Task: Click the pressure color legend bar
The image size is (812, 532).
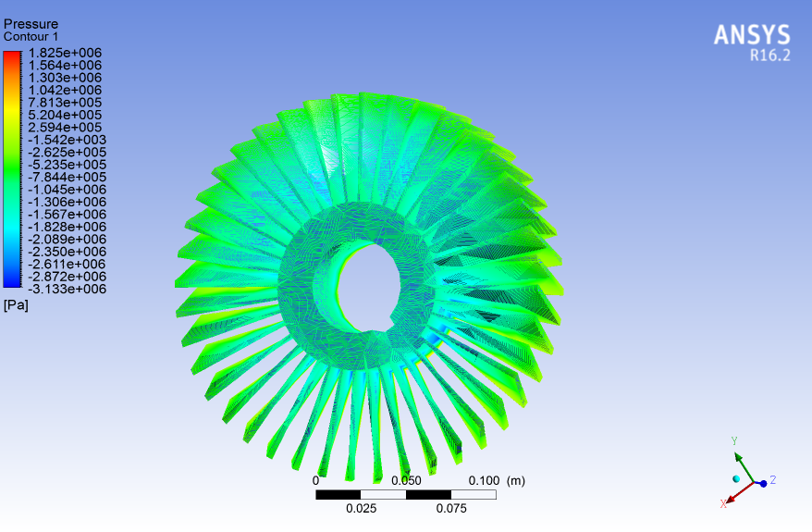Action: coord(12,169)
